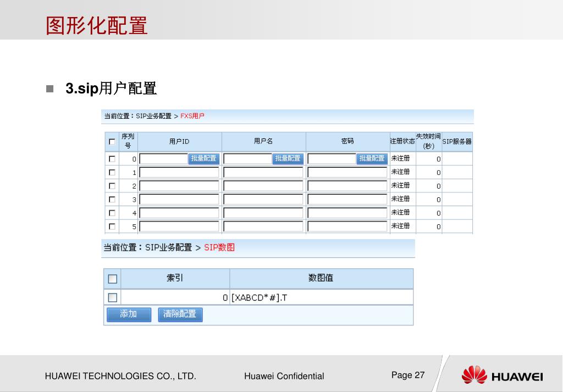Click the 注册状态 column header
Screen dimensions: 563x392
(x=402, y=141)
